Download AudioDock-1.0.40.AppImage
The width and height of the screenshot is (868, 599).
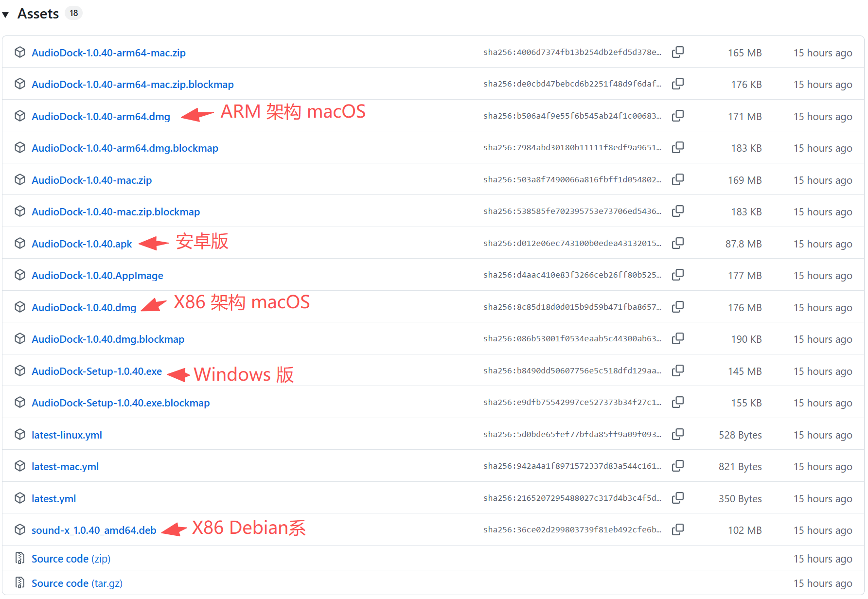[x=97, y=276]
